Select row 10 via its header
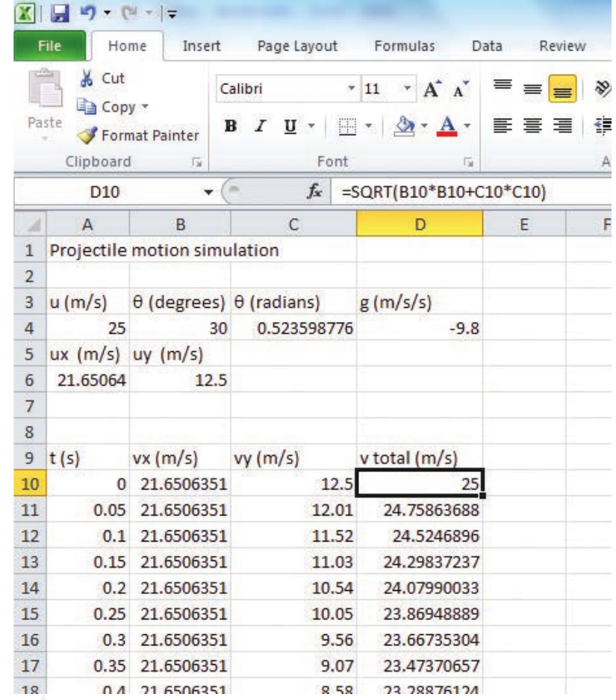 click(x=30, y=483)
